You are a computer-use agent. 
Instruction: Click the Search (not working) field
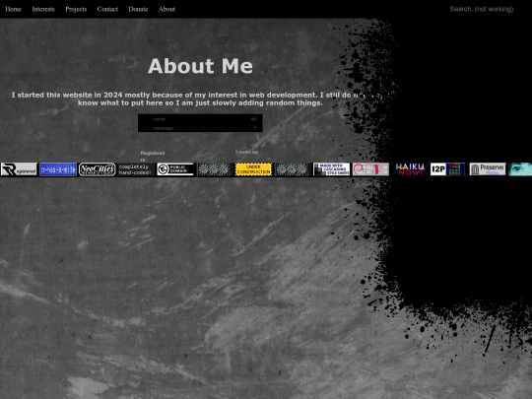pos(481,9)
